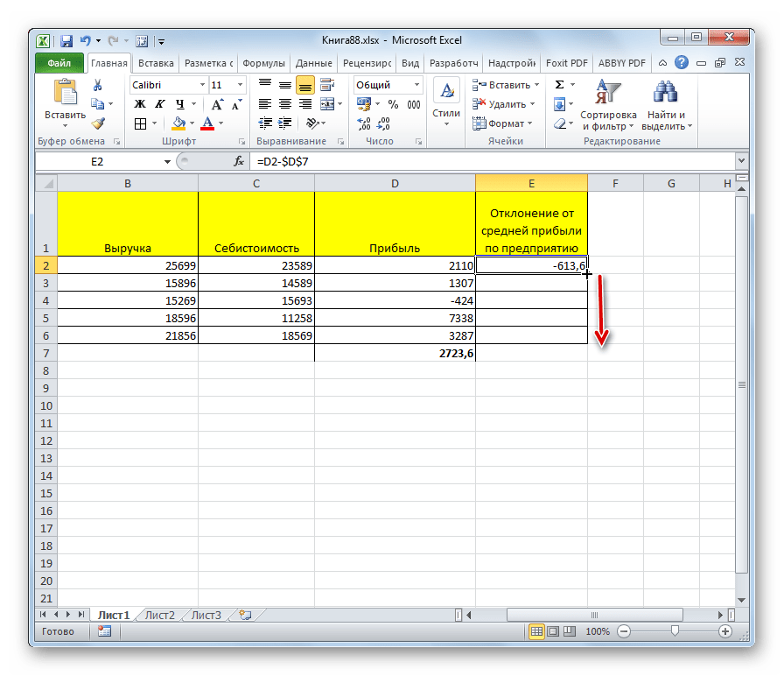This screenshot has height=676, width=784.
Task: Expand the Calibri font name dropdown
Action: pyautogui.click(x=201, y=85)
